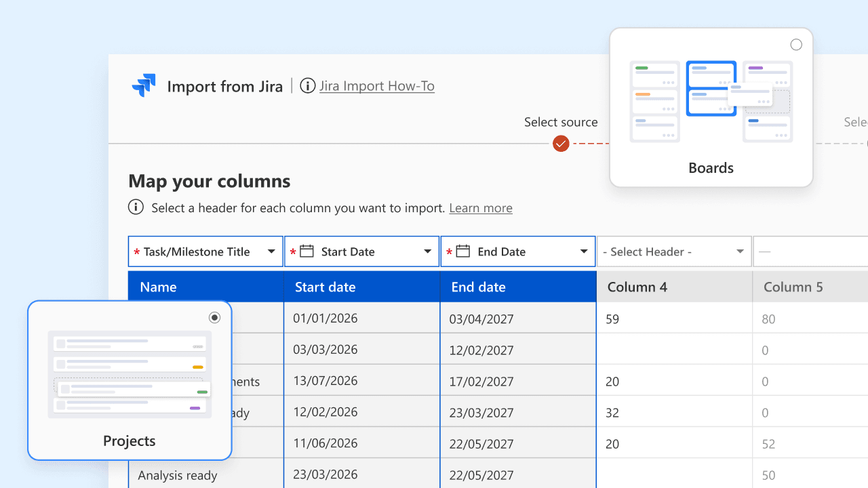Click the calendar icon in Start Date dropdown
Image resolution: width=868 pixels, height=488 pixels.
click(307, 251)
